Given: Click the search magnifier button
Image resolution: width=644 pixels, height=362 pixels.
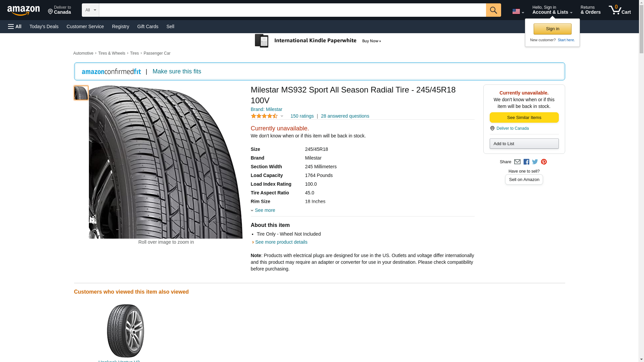Looking at the screenshot, I should point(493,10).
